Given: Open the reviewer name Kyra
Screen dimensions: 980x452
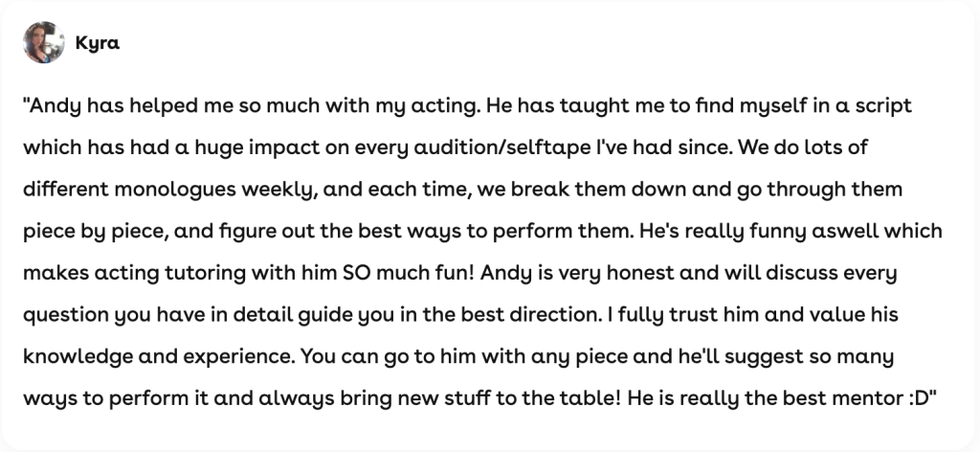Looking at the screenshot, I should 96,43.
